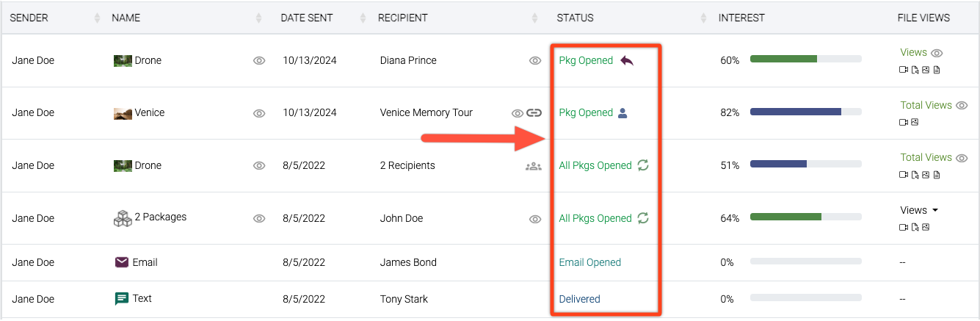Click the refresh icon in John Doe's status
This screenshot has width=980, height=321.
(643, 218)
